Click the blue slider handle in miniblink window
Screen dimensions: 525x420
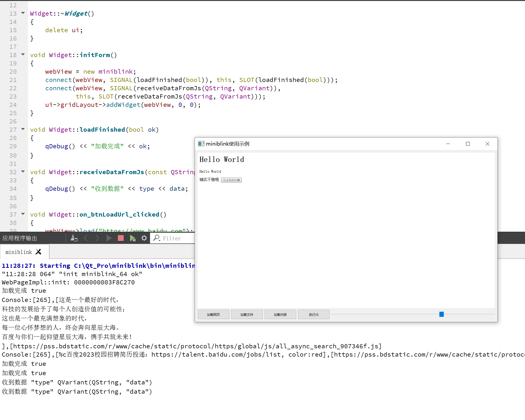coord(442,314)
